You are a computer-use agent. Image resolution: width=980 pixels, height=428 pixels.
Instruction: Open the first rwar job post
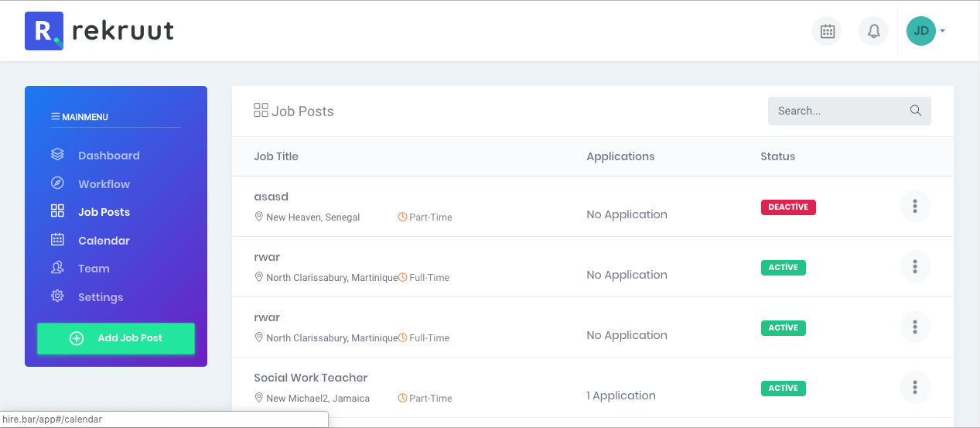coord(267,257)
